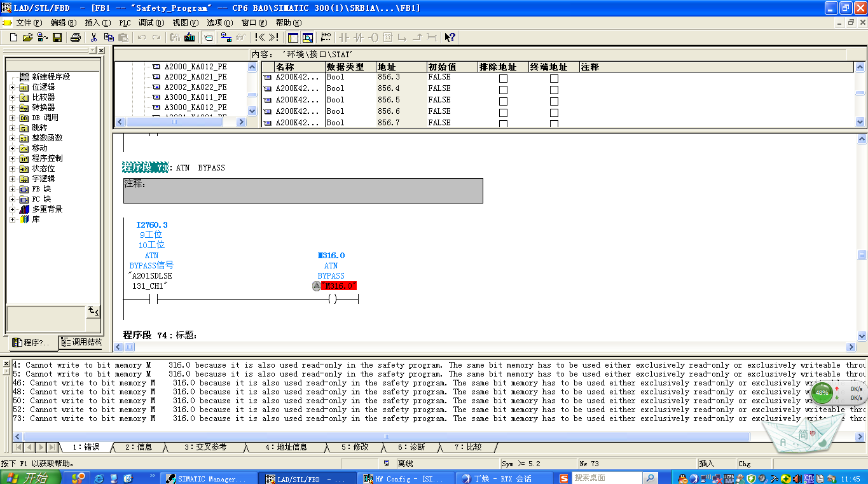The image size is (868, 484).
Task: Check 终端地址 box for address 856.4
Action: (554, 90)
